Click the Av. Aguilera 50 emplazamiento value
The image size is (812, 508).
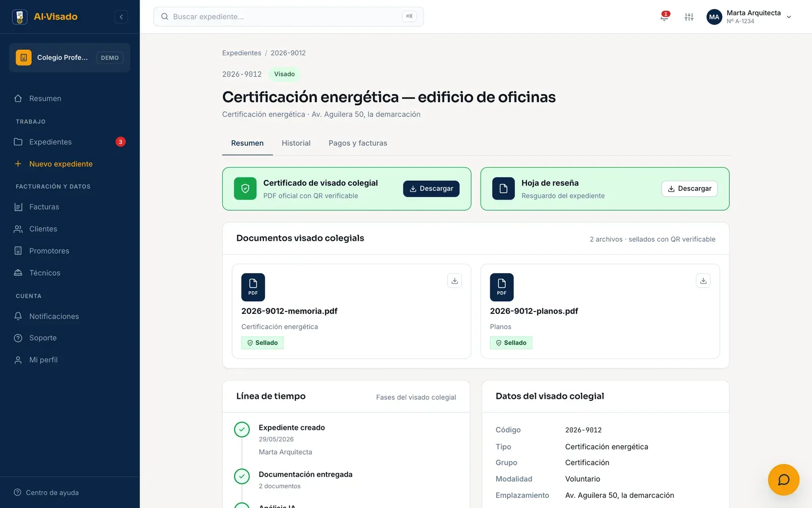[620, 495]
